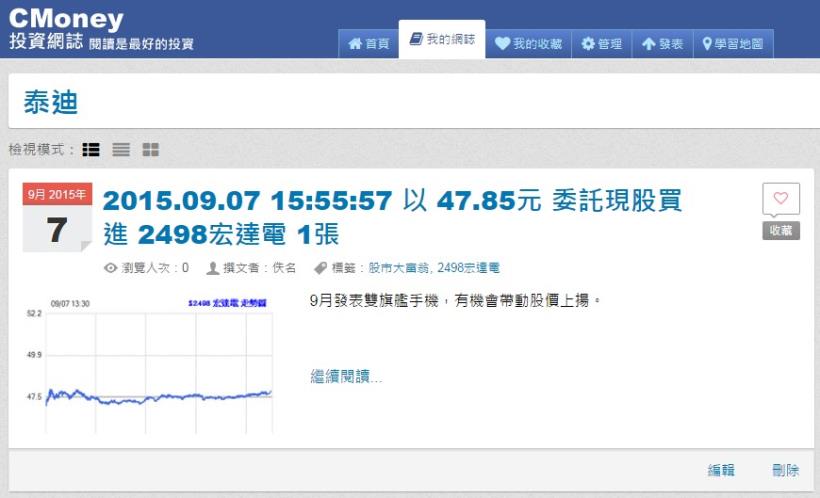820x498 pixels.
Task: Click 繼續閱讀 to read more
Action: pyautogui.click(x=346, y=376)
